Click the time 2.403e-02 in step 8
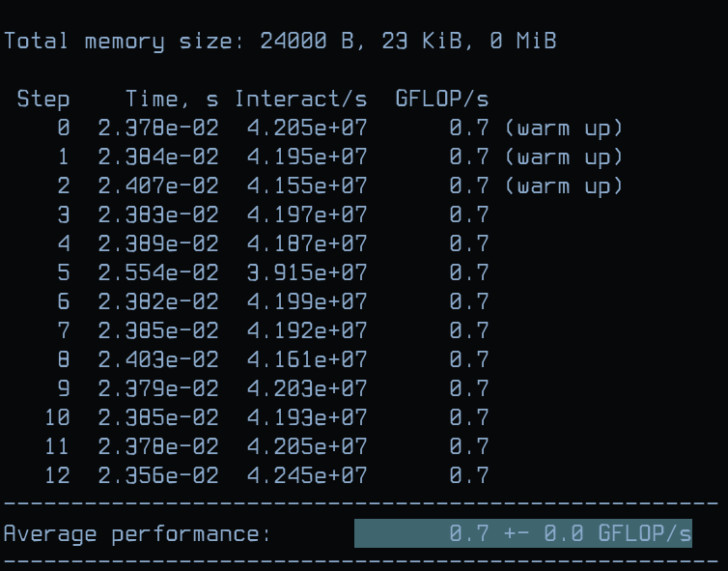Viewport: 728px width, 571px height. 158,359
